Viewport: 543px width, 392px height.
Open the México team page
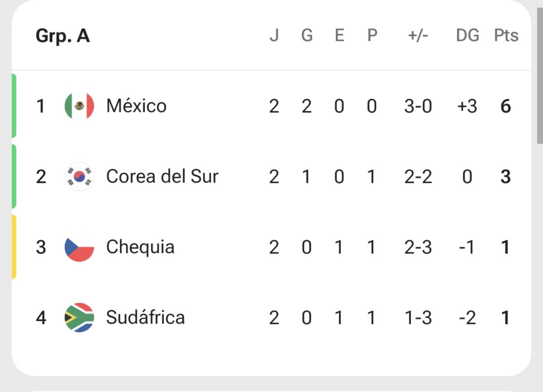[x=136, y=106]
